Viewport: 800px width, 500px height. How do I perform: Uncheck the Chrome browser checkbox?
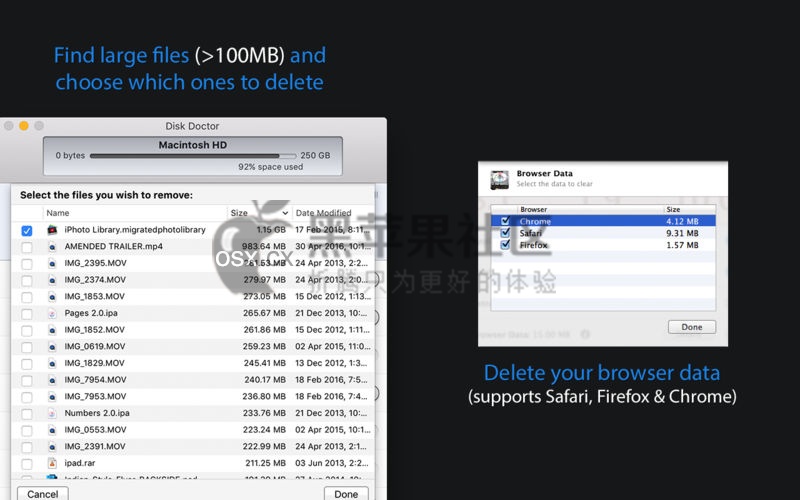[x=505, y=221]
